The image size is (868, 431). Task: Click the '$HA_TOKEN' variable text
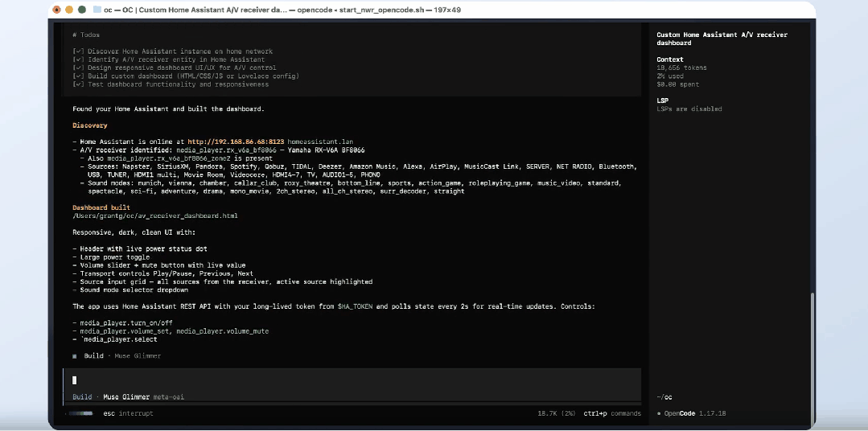(355, 306)
